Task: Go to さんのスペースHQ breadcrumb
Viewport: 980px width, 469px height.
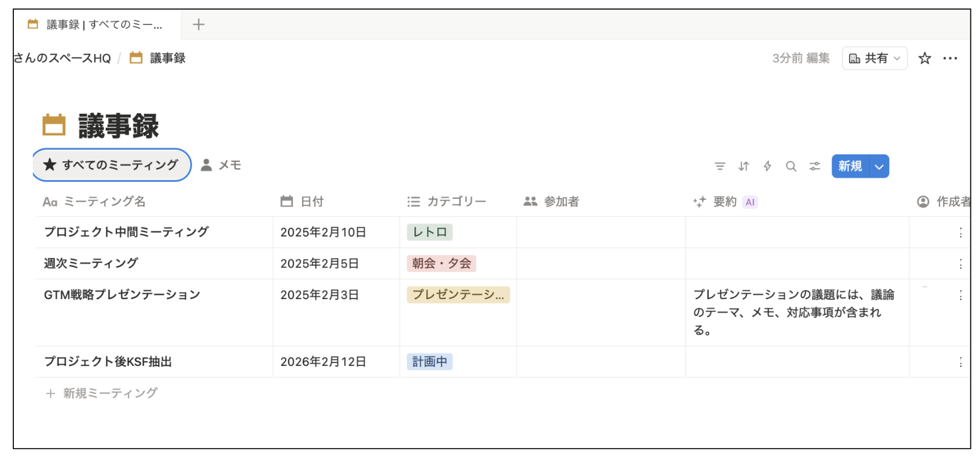Action: (x=62, y=58)
